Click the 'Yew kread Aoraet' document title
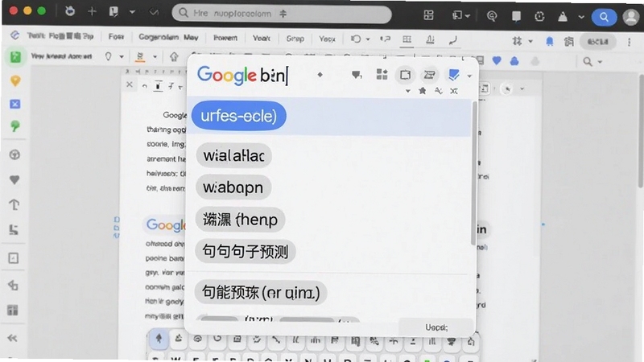This screenshot has width=644, height=362. click(x=61, y=56)
